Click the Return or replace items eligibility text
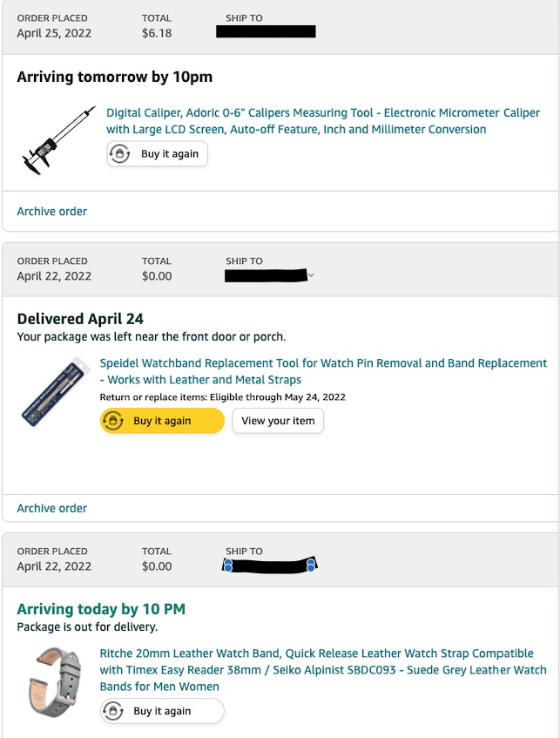 pos(223,397)
